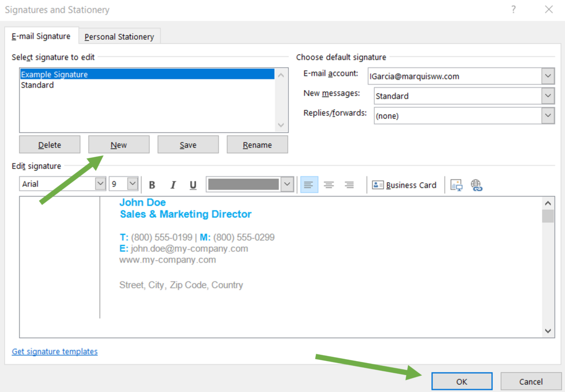Switch to Personal Stationery tab
The height and width of the screenshot is (392, 565).
click(119, 37)
